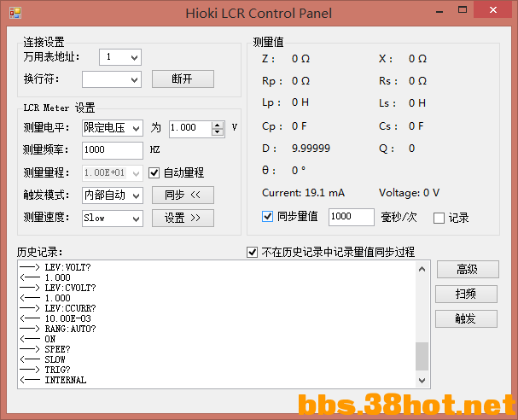Image resolution: width=518 pixels, height=420 pixels.
Task: Click history response SLOW
Action: click(x=55, y=359)
